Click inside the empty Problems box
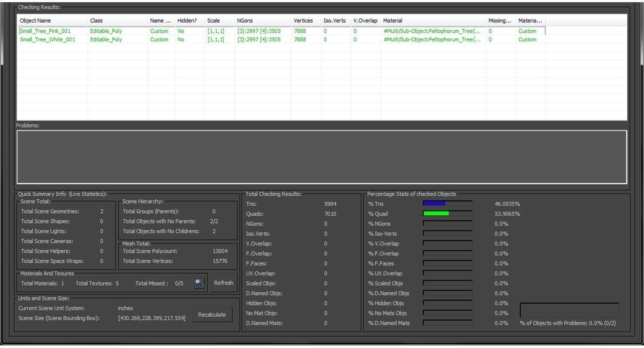Image resolution: width=644 pixels, height=348 pixels. tap(322, 157)
